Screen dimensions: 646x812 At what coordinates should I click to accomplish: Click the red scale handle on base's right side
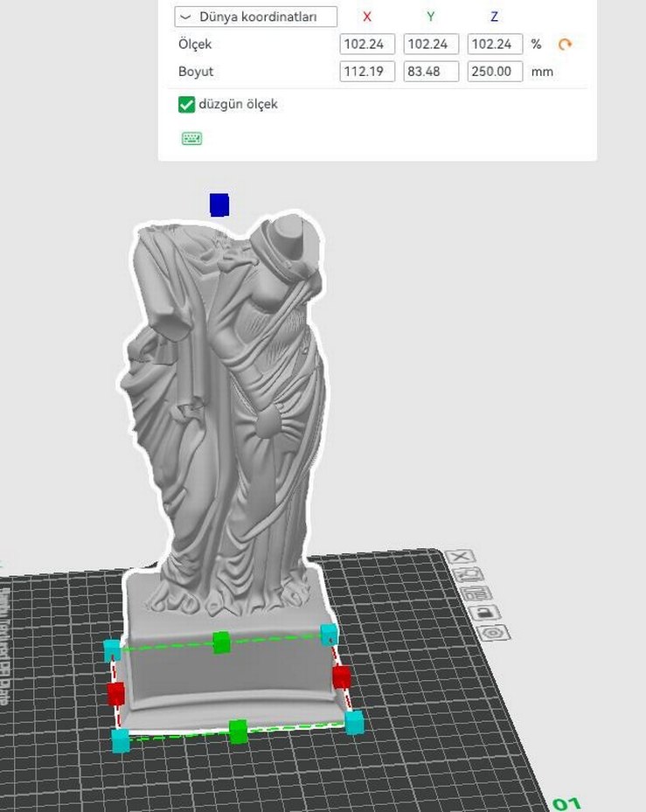341,677
